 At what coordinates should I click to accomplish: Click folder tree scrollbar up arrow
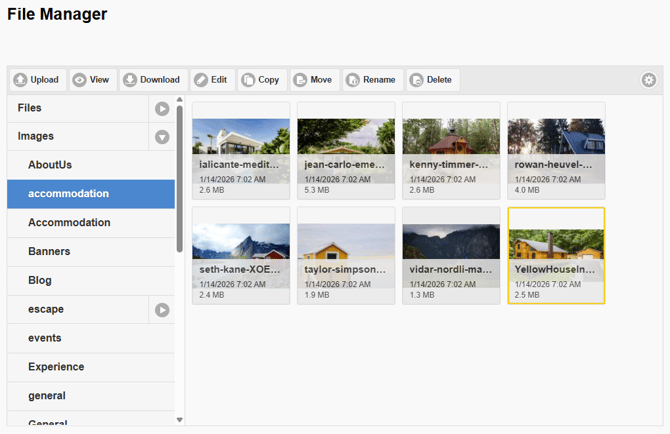(x=180, y=100)
